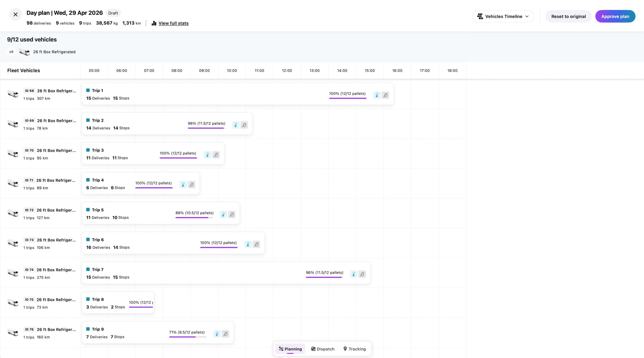Click the crossed-out icon on Trip 1
The width and height of the screenshot is (644, 358).
385,95
